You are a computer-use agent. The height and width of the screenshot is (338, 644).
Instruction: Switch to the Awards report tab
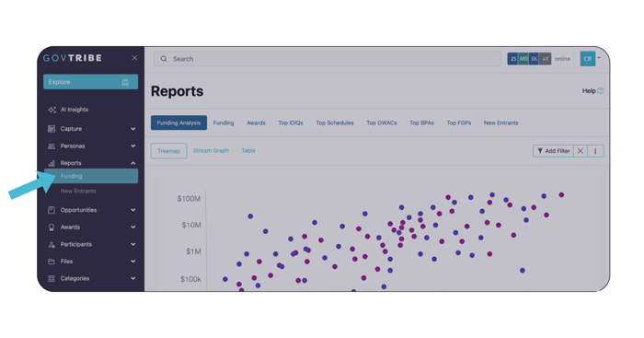point(256,122)
